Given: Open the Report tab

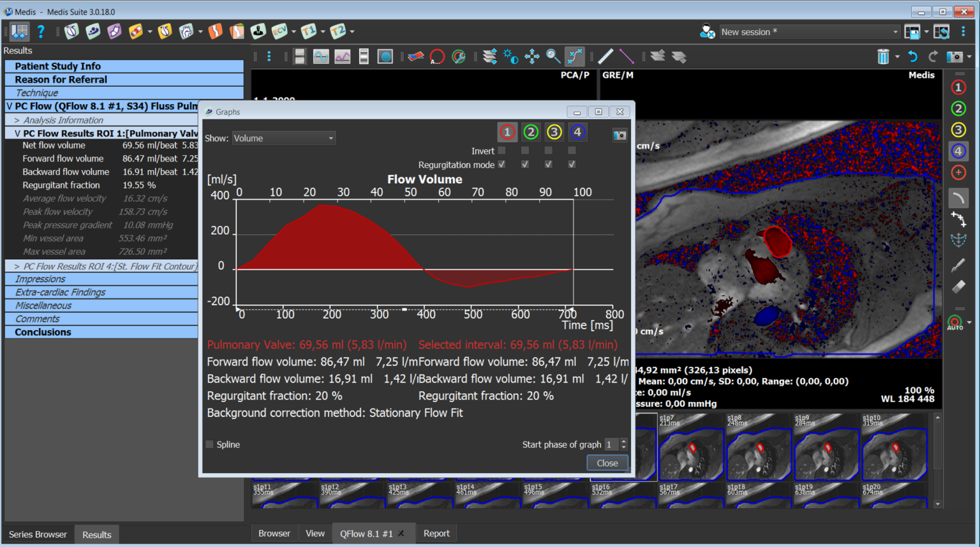Looking at the screenshot, I should (x=436, y=534).
